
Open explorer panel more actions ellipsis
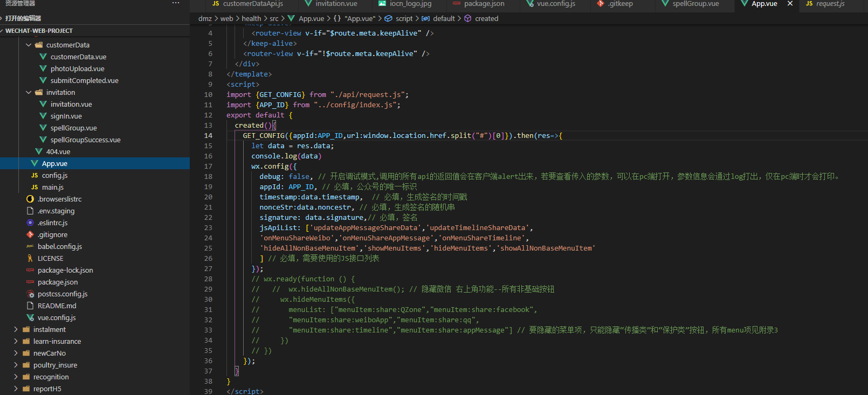click(176, 3)
